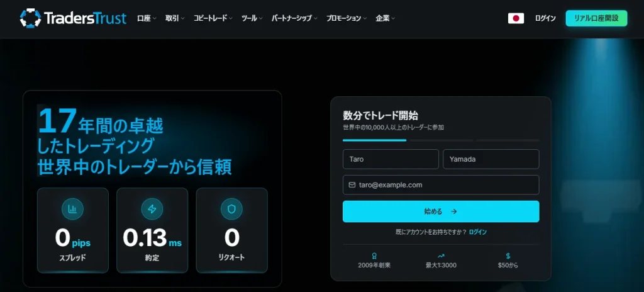Click the 既にアカウントをお持ちですか text

pyautogui.click(x=431, y=232)
